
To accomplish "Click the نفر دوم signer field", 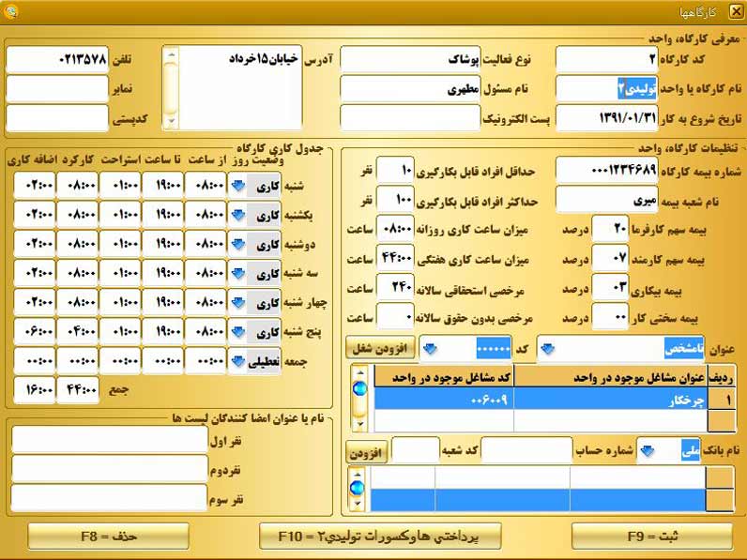I will coord(110,470).
